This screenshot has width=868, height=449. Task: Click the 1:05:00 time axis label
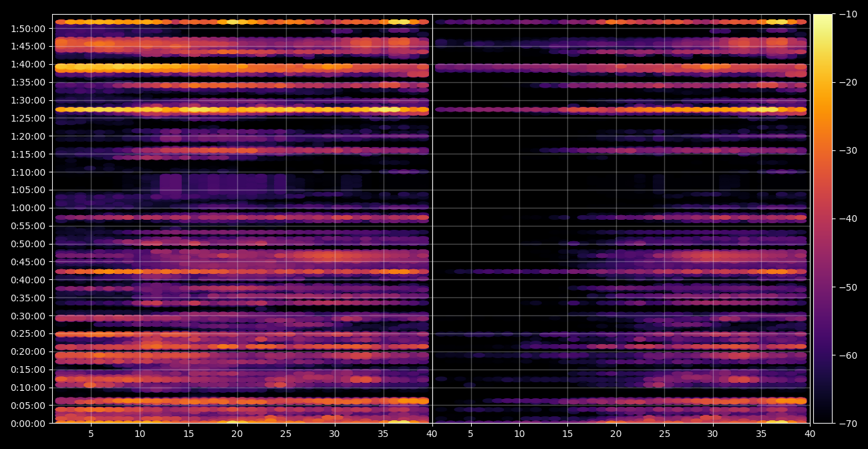click(x=27, y=190)
